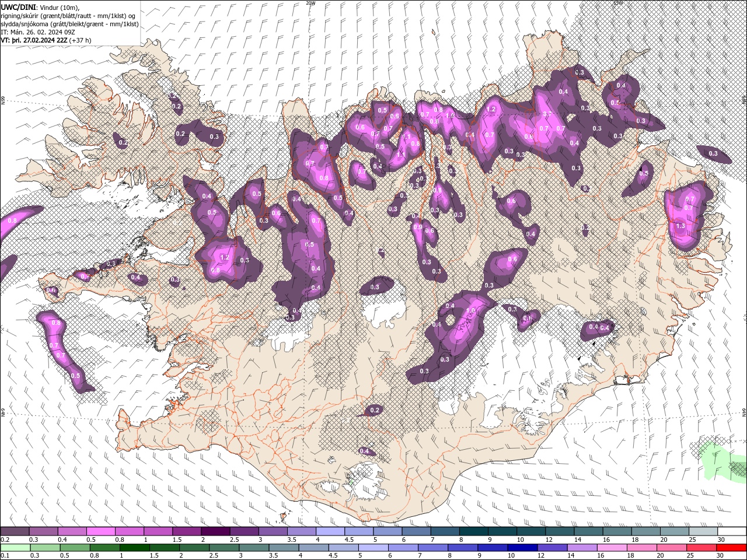The height and width of the screenshot is (560, 747).
Task: Click the 1.3 snowfall value on the map
Action: coord(680,226)
